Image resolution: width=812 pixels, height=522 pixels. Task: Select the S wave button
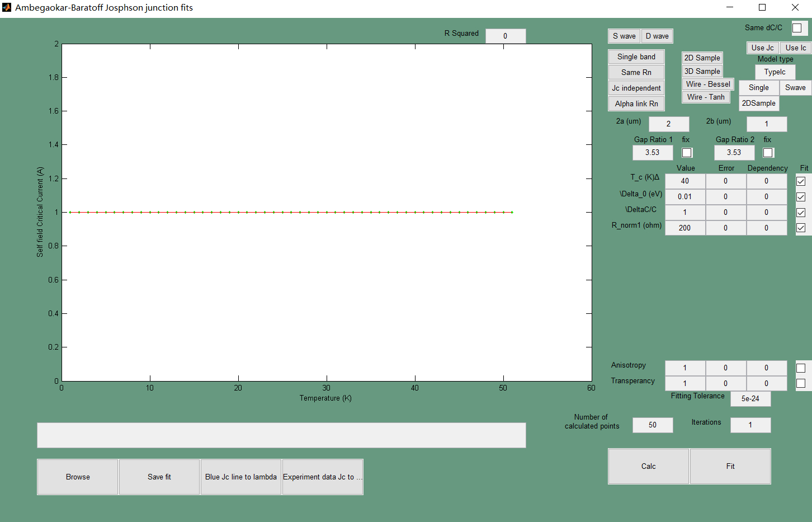(624, 36)
